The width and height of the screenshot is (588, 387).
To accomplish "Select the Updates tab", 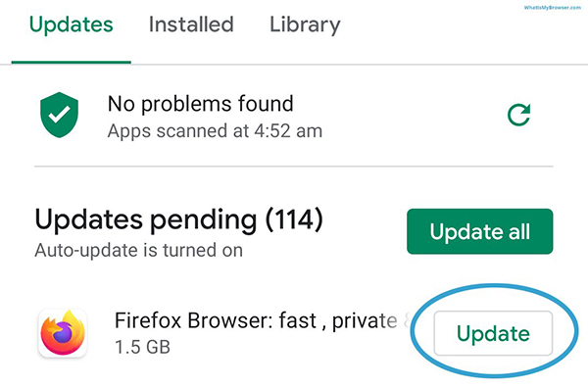I will (x=72, y=25).
